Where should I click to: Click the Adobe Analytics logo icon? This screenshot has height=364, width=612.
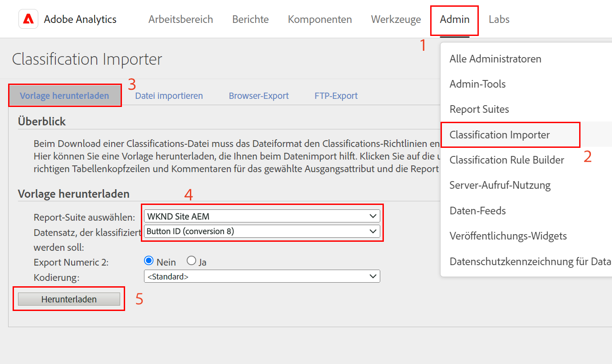click(x=28, y=19)
